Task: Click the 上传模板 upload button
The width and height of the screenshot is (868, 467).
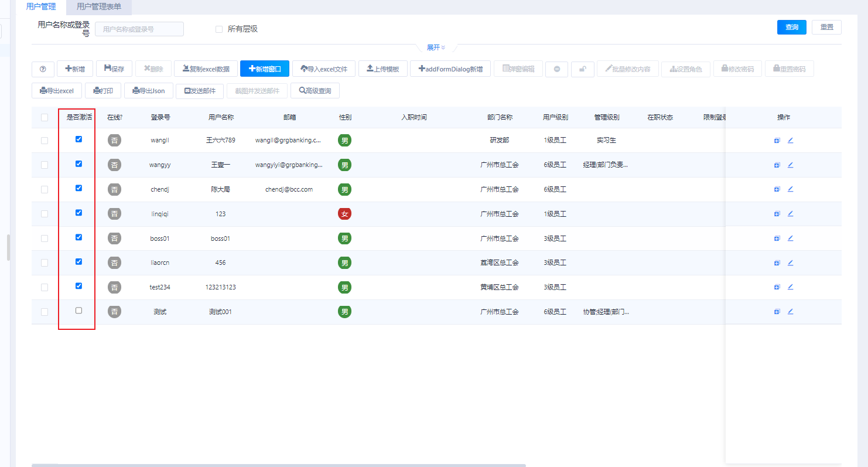Action: click(x=383, y=69)
